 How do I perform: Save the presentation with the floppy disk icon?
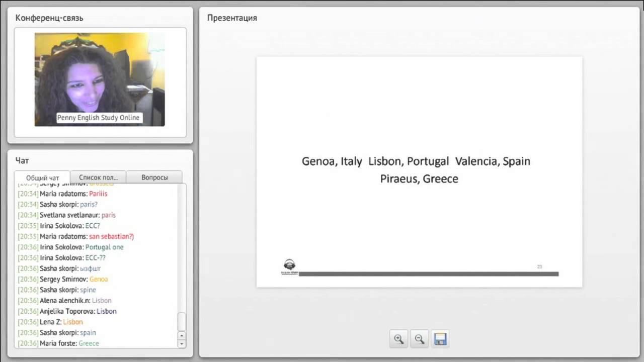click(x=440, y=339)
